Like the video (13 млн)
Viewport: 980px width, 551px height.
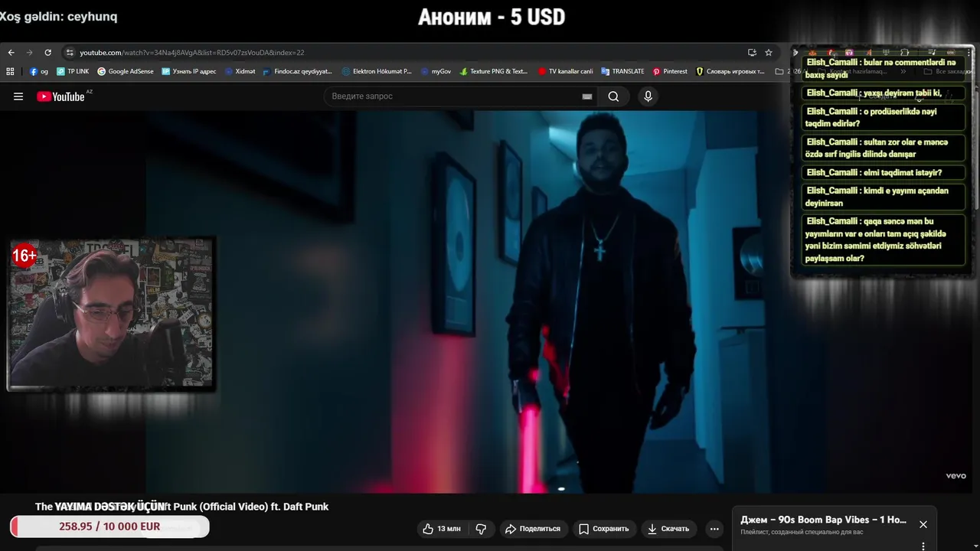pyautogui.click(x=443, y=529)
